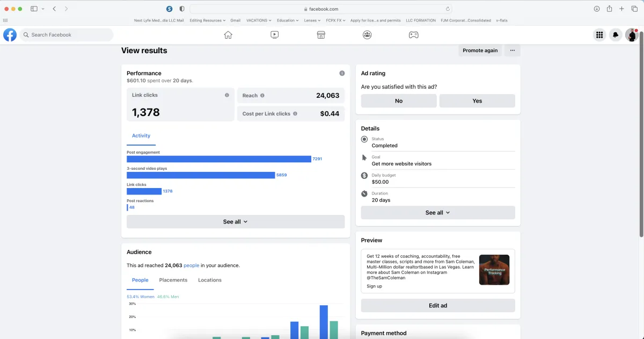Click the Promote again button
The height and width of the screenshot is (339, 644).
[480, 51]
